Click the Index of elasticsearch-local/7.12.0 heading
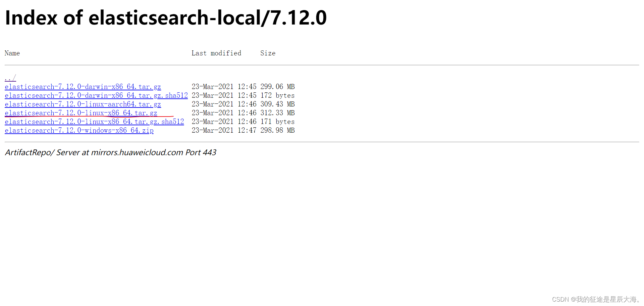Screen dimensions: 644x306 tap(166, 17)
